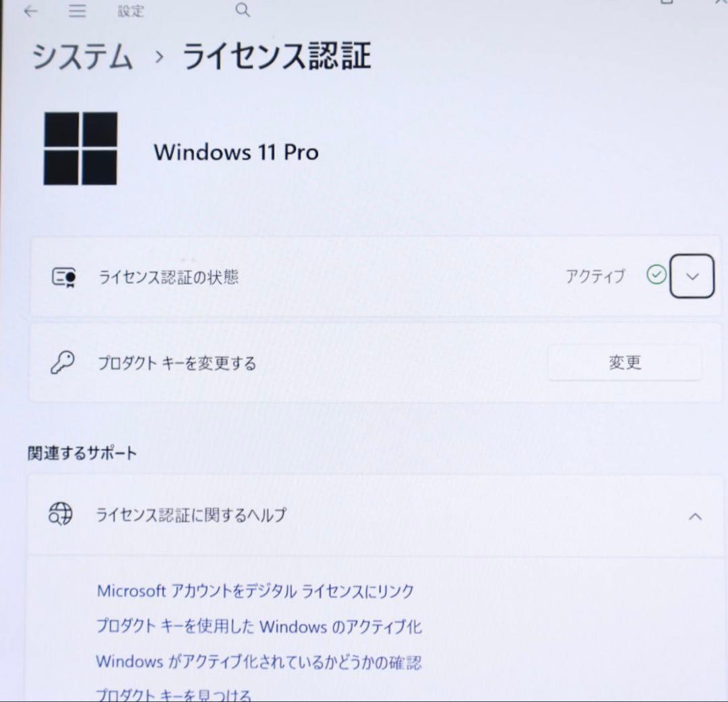728x702 pixels.
Task: Click the globe help icon
Action: click(61, 514)
